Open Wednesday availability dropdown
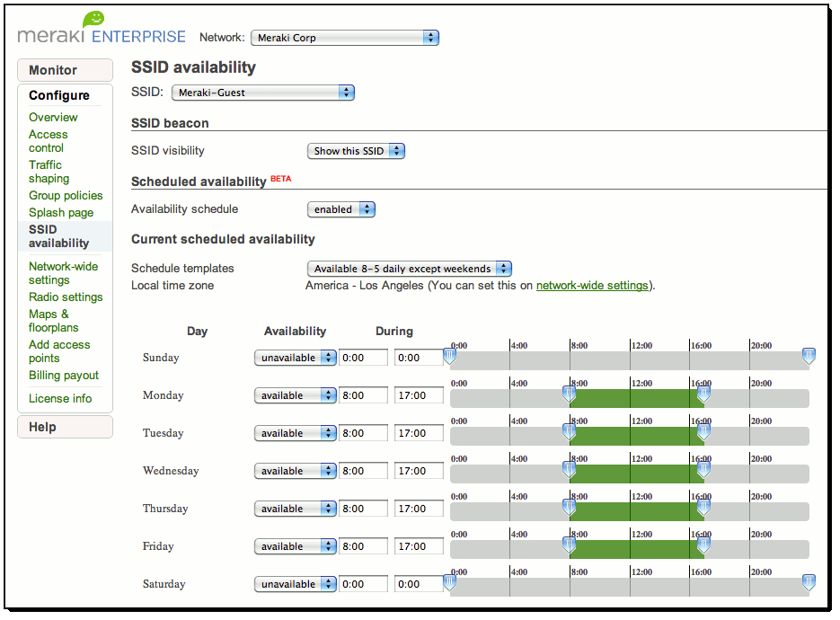Viewport: 840px width, 620px height. pos(296,471)
